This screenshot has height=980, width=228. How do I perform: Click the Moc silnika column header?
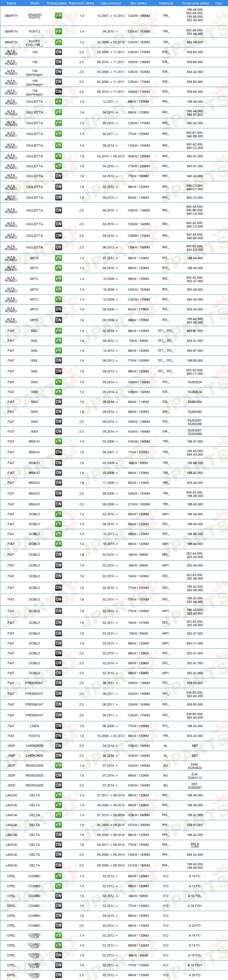(138, 3)
